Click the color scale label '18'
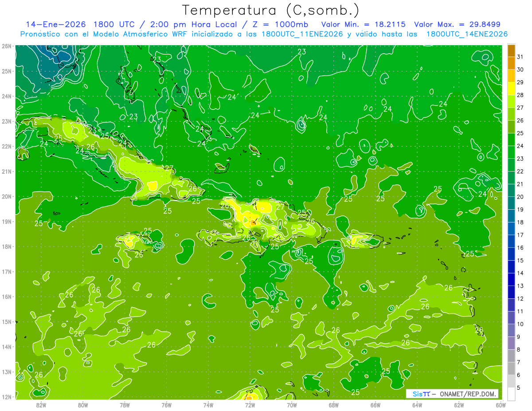The width and height of the screenshot is (532, 411). click(x=520, y=222)
